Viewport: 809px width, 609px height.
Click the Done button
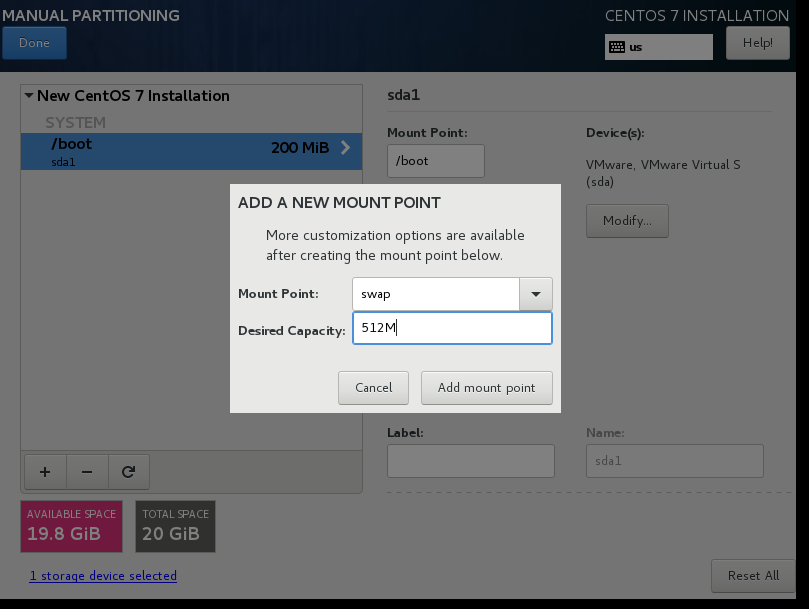point(34,43)
